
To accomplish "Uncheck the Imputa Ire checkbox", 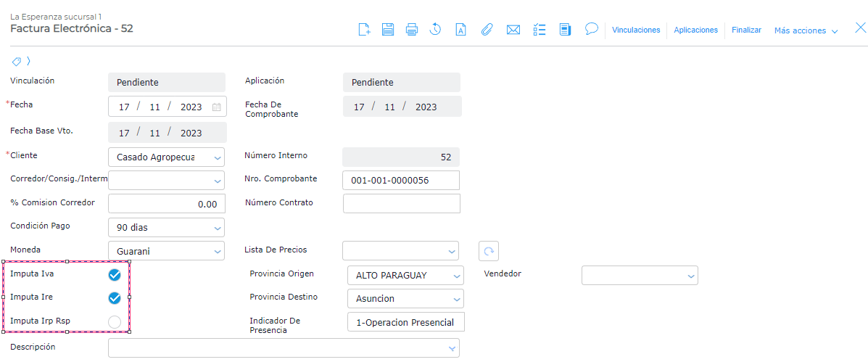I will pyautogui.click(x=115, y=298).
